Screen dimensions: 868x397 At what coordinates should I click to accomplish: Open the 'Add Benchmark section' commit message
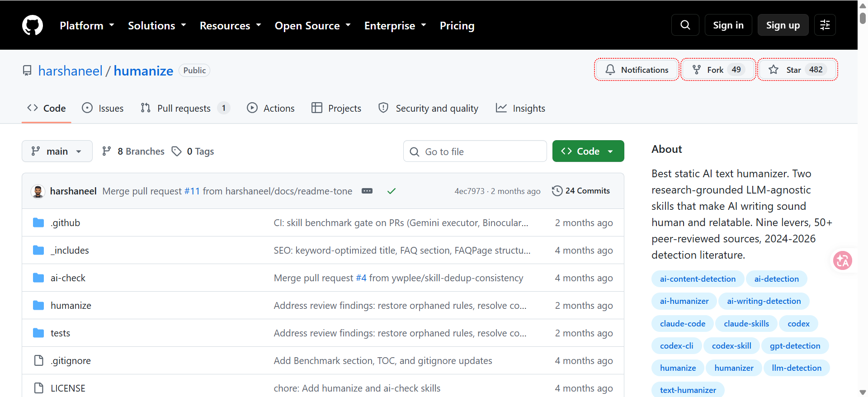coord(383,360)
